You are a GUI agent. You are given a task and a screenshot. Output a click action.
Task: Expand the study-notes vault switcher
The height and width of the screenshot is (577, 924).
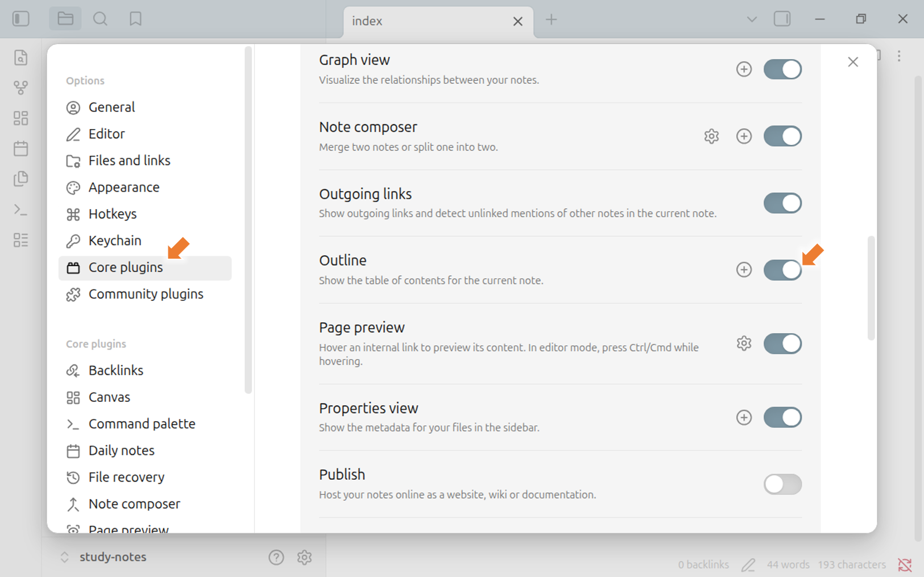(x=104, y=557)
